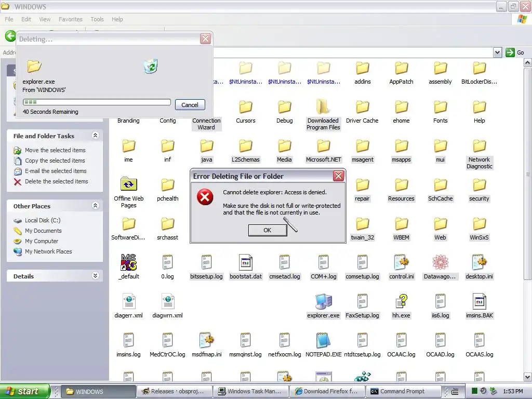This screenshot has width=532, height=399.
Task: Select the pchealth folder icon
Action: tap(168, 185)
